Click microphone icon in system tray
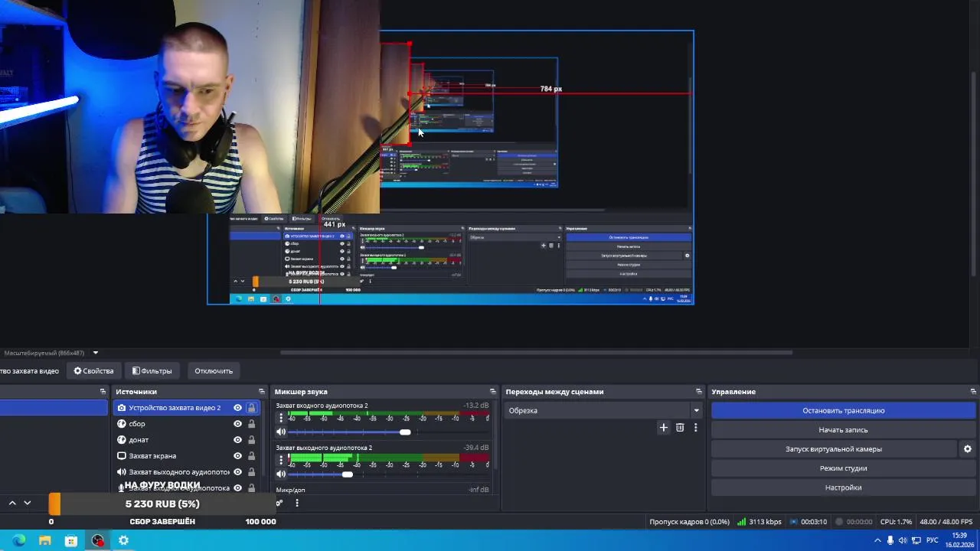 click(x=890, y=540)
